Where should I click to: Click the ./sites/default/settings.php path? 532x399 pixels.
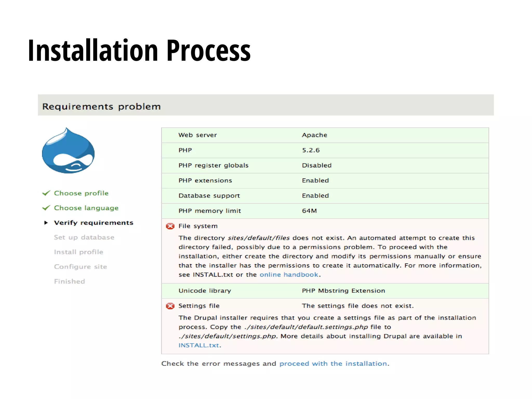[x=228, y=336]
